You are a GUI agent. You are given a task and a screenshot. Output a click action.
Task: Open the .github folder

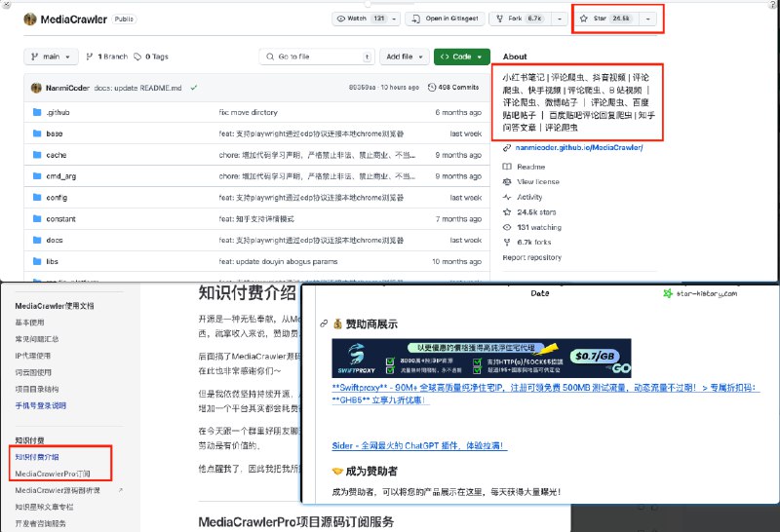[58, 112]
